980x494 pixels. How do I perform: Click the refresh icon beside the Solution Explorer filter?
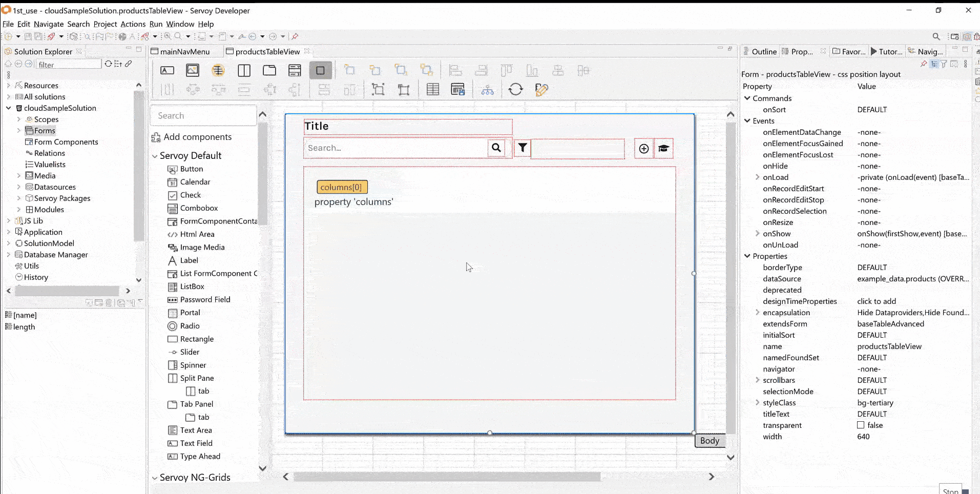pyautogui.click(x=108, y=64)
